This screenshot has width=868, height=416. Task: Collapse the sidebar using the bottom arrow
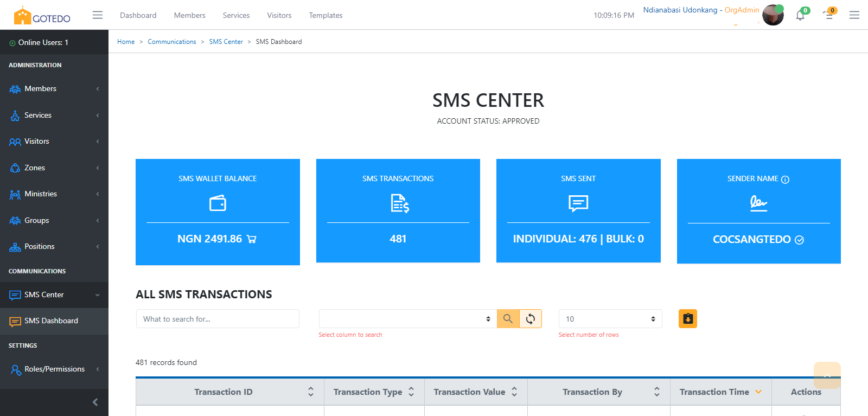tap(95, 402)
